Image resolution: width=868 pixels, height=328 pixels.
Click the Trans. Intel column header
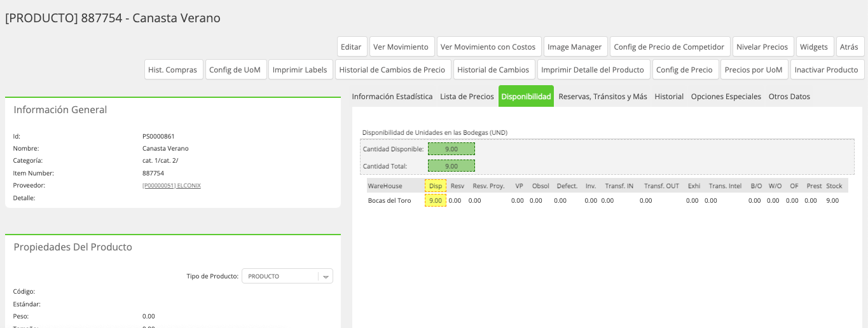(x=725, y=186)
